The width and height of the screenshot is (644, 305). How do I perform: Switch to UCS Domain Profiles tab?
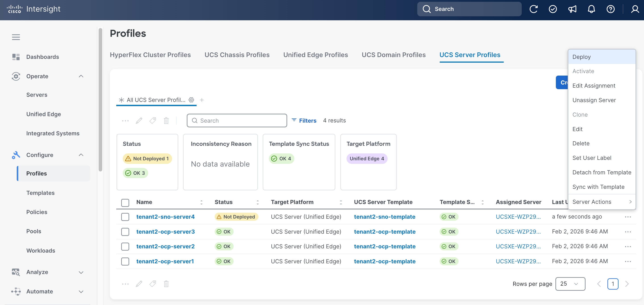point(393,55)
